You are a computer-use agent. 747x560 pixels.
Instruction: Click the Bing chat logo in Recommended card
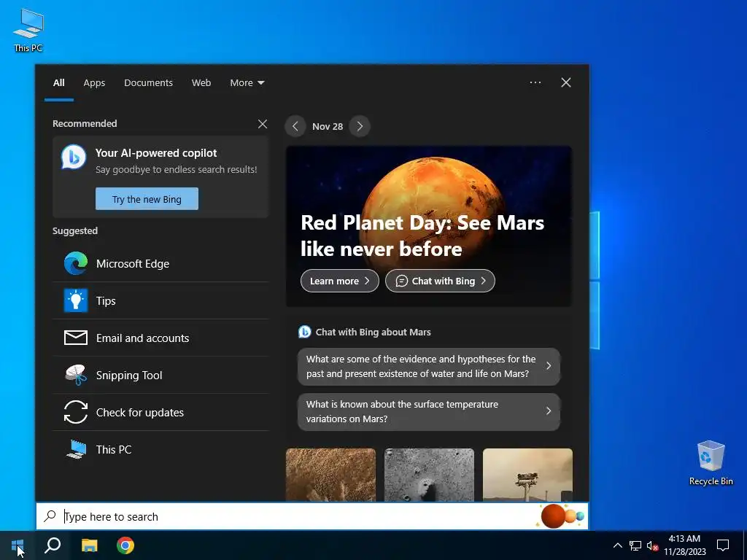pos(74,157)
